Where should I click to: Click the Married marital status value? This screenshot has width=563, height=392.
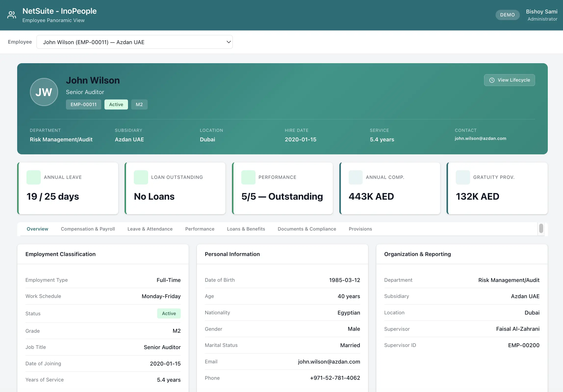[350, 345]
